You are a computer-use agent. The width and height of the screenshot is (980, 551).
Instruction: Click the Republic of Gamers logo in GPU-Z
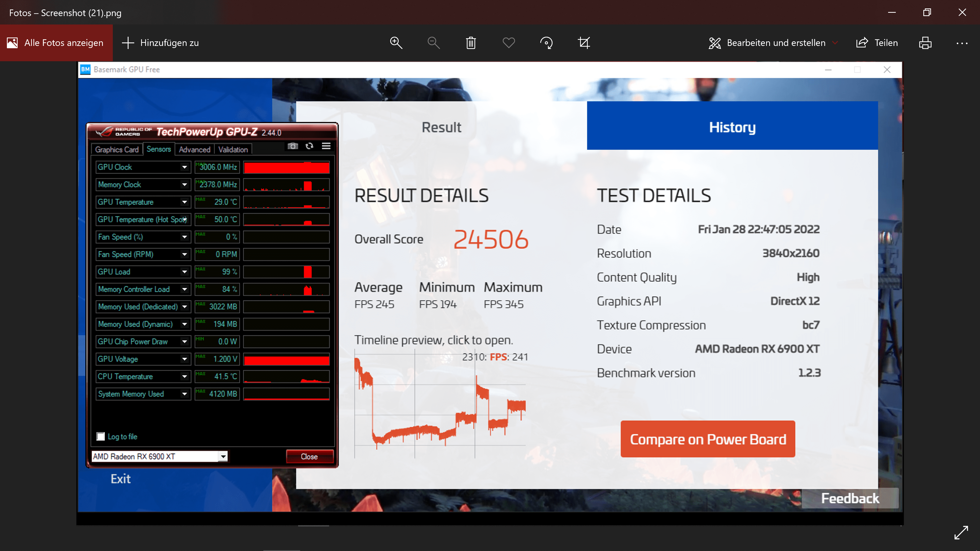[124, 132]
